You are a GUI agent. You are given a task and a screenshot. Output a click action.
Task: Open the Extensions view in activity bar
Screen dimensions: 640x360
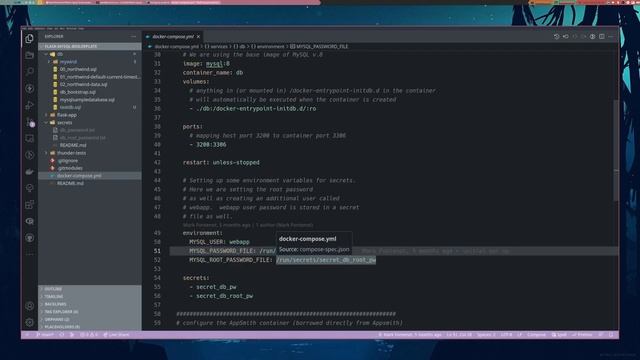coord(29,204)
